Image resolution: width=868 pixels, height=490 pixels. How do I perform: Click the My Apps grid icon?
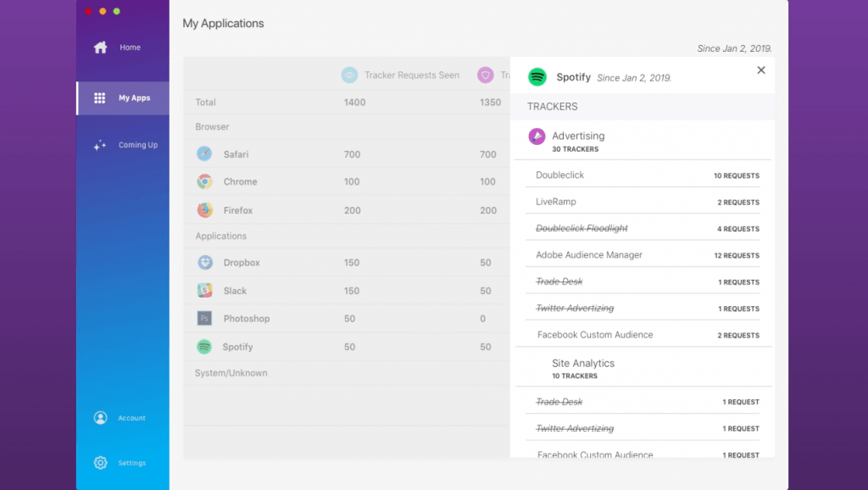pyautogui.click(x=100, y=98)
